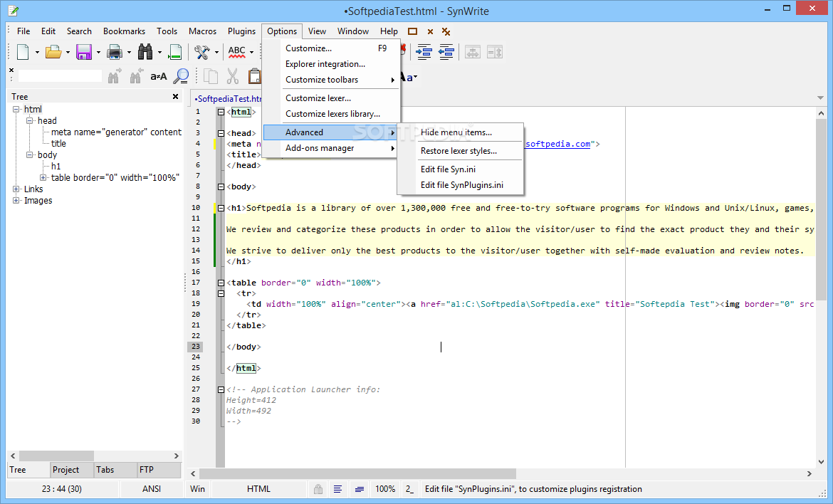833x504 pixels.
Task: Collapse fold marker at line 10 h1
Action: pyautogui.click(x=221, y=208)
